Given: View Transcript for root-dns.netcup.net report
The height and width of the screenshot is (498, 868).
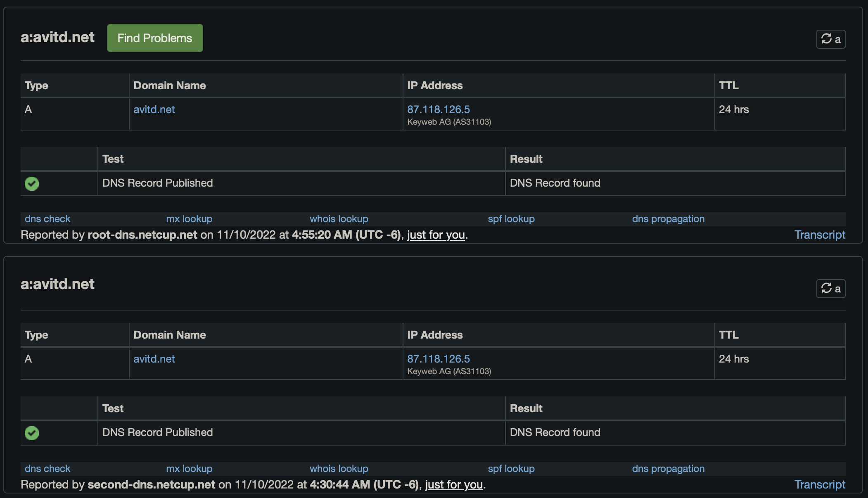Looking at the screenshot, I should tap(819, 235).
